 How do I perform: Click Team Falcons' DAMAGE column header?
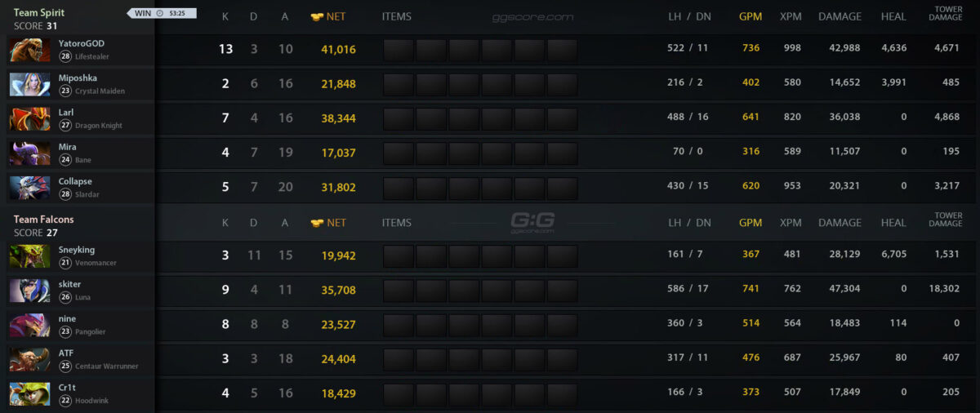(840, 223)
